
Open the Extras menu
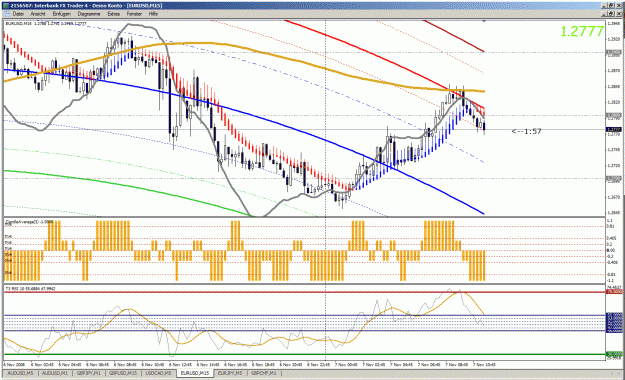(x=114, y=14)
